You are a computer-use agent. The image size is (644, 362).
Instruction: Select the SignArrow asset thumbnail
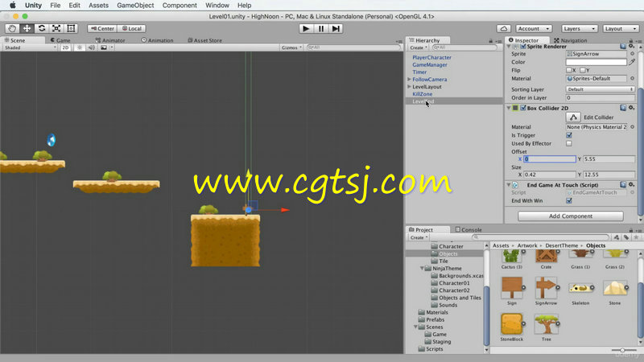tap(546, 288)
